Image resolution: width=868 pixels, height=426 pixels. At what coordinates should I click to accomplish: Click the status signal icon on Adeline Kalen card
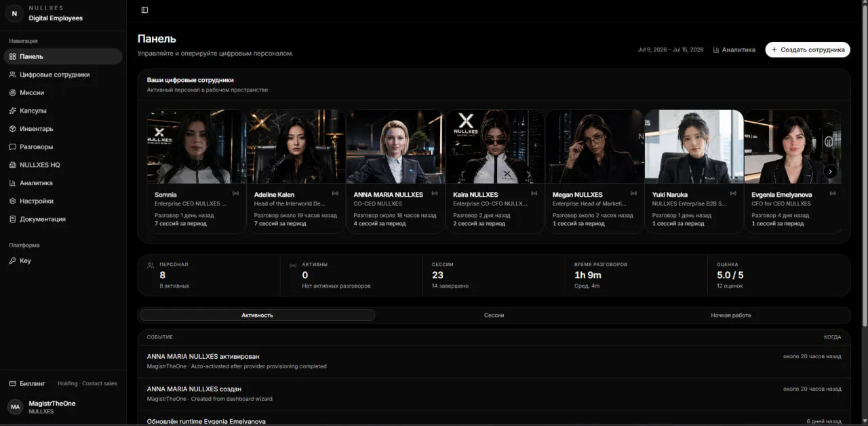[335, 194]
